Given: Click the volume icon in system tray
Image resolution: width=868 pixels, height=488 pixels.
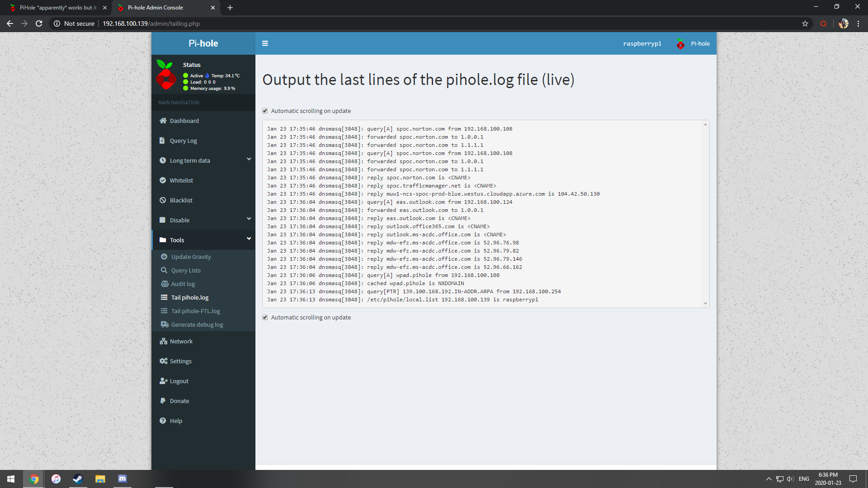Looking at the screenshot, I should click(790, 479).
